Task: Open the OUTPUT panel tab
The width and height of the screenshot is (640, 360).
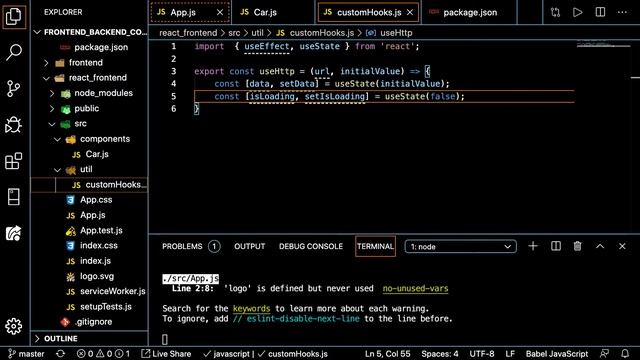Action: tap(249, 246)
